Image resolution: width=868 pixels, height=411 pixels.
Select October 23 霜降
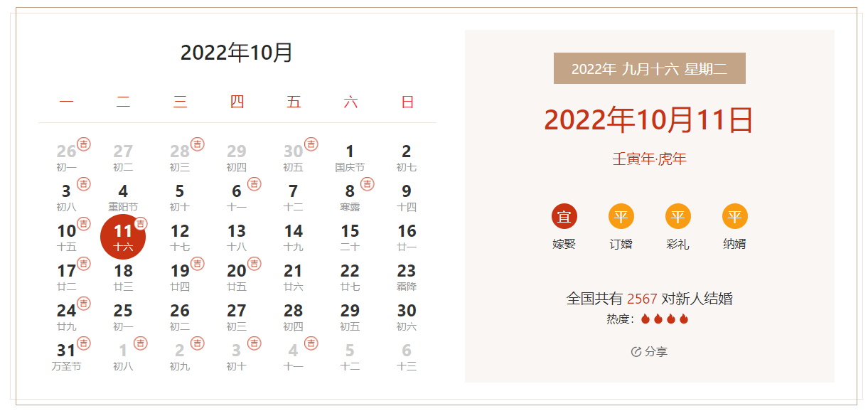[407, 277]
